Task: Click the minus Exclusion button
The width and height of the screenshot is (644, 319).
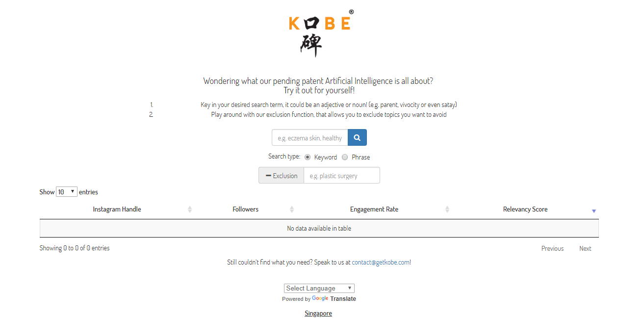Action: click(282, 176)
